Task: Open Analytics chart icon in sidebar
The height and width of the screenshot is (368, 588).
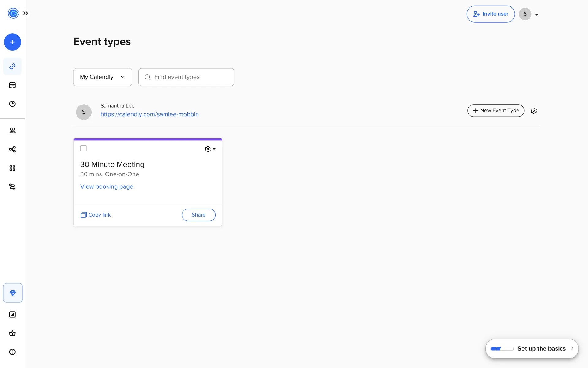Action: [12, 314]
